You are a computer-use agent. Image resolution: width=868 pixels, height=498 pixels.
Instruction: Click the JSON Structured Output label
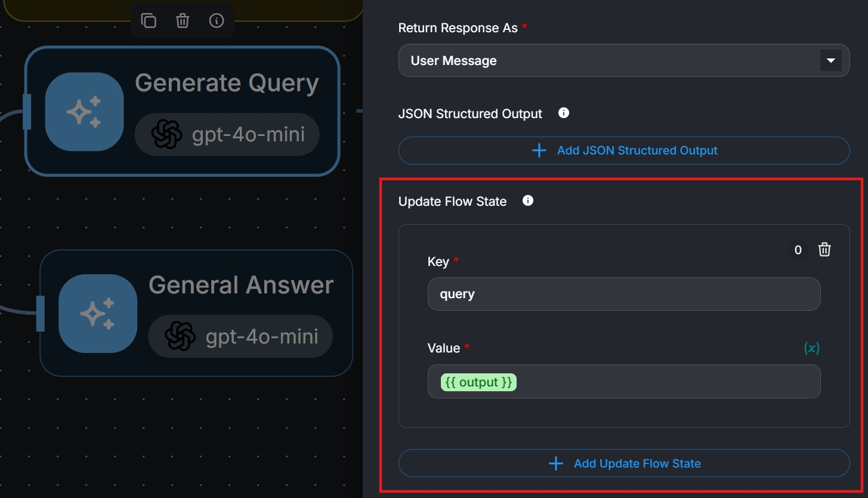click(x=470, y=114)
